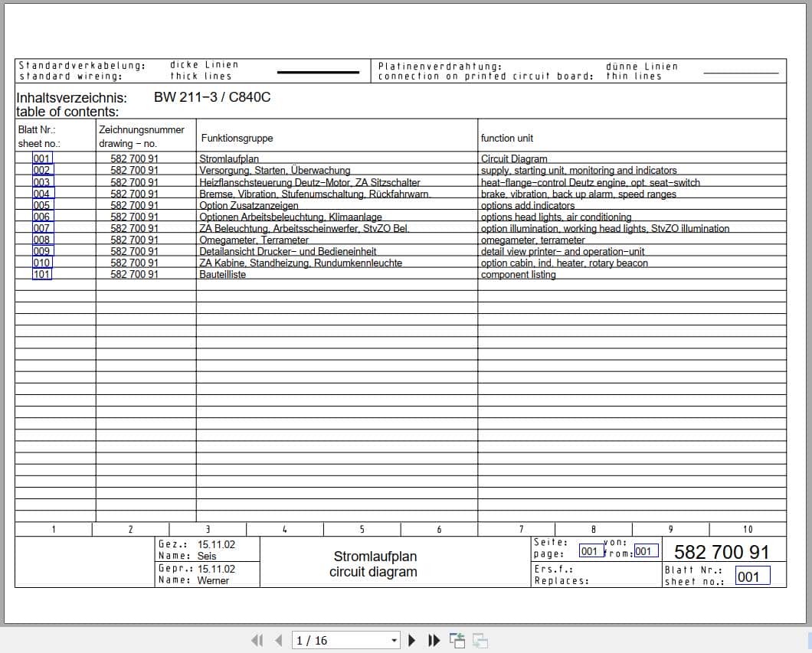Image resolution: width=812 pixels, height=653 pixels.
Task: Click 'Optionen Arbeitsbeleuchtung, Klimaanlage' text
Action: [290, 217]
